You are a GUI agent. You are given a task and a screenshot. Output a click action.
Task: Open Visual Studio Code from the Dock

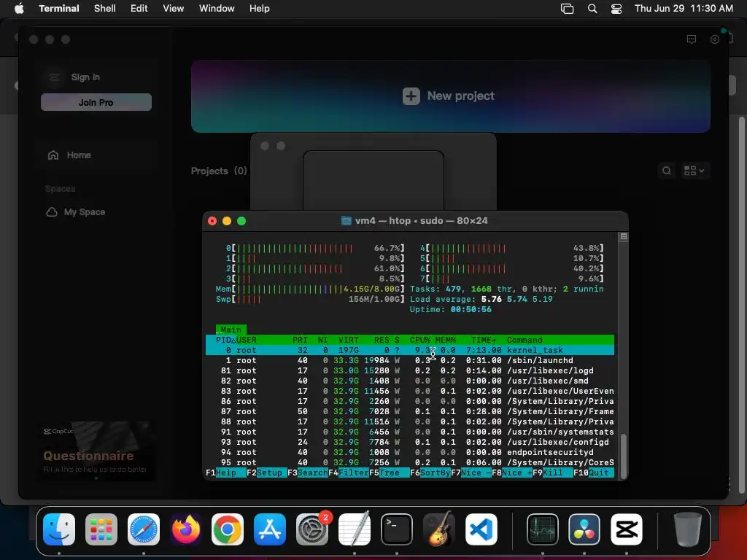point(481,529)
